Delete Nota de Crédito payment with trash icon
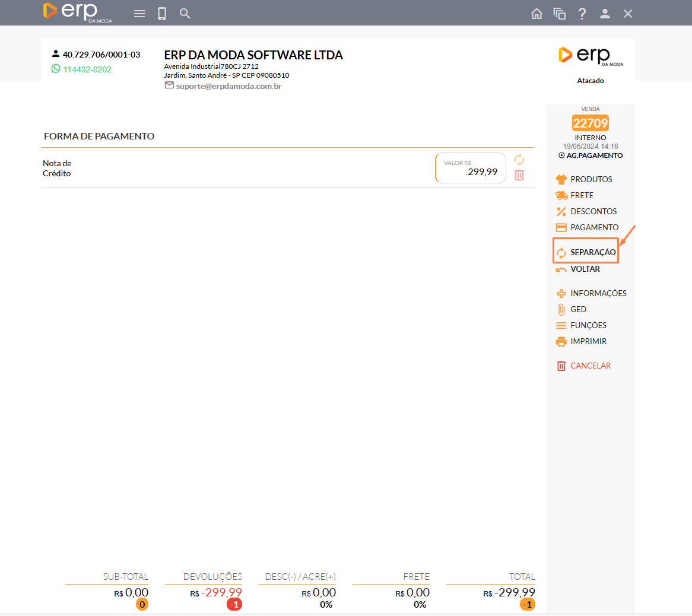This screenshot has width=692, height=616. [x=519, y=175]
